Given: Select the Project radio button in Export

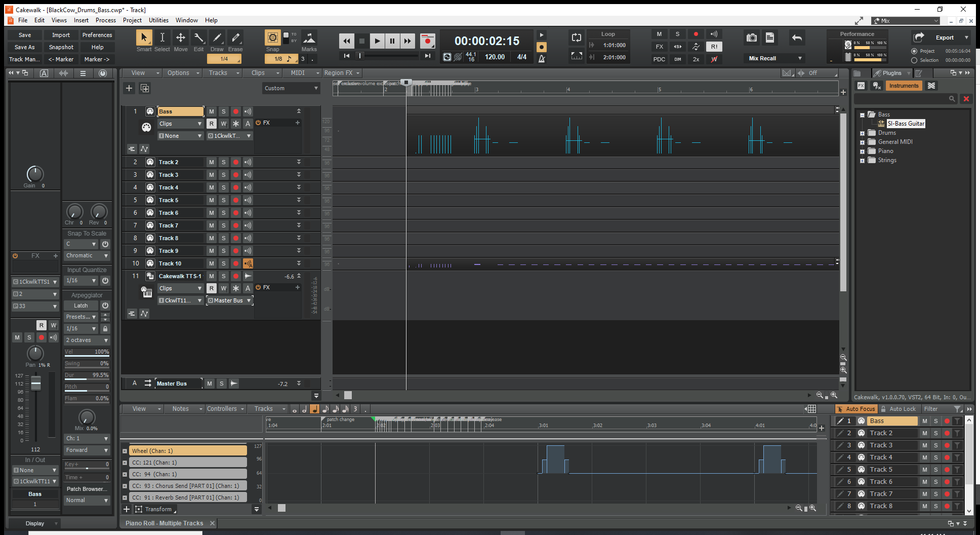Looking at the screenshot, I should [x=914, y=51].
